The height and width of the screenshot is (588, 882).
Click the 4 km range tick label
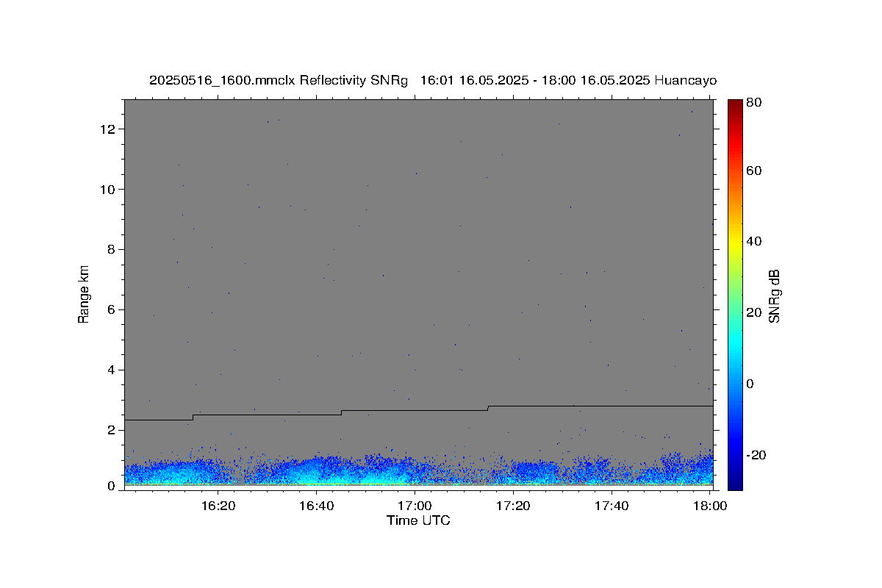click(x=112, y=370)
